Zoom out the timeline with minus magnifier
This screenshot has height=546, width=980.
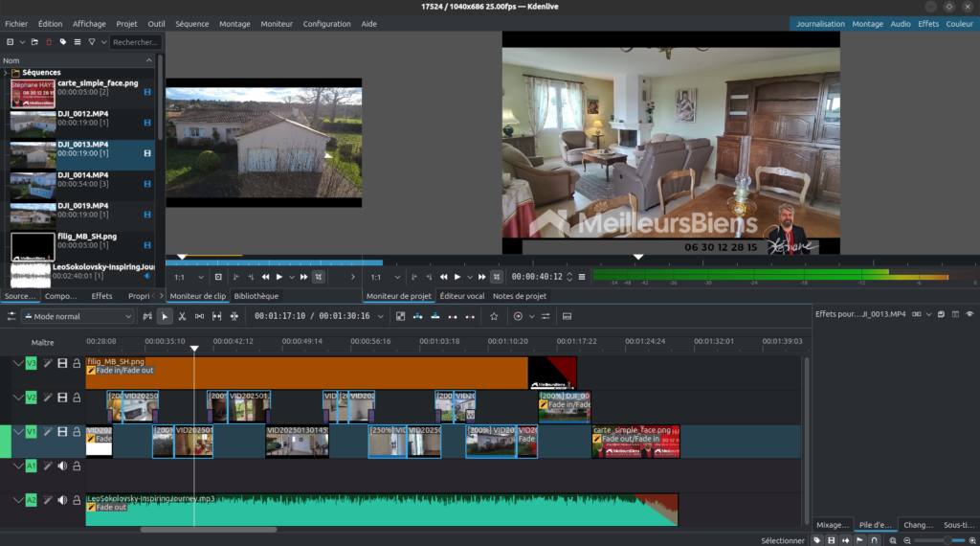tap(907, 540)
